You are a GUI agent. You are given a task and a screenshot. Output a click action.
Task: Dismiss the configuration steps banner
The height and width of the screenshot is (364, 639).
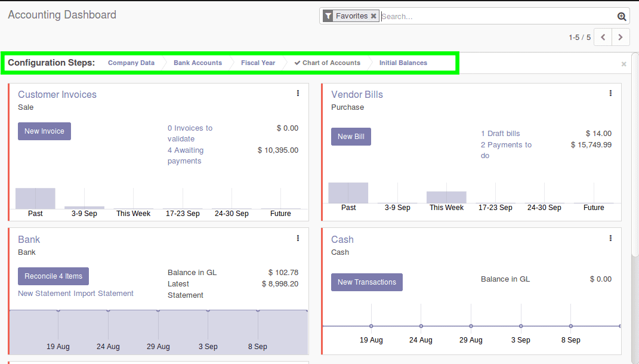(623, 63)
